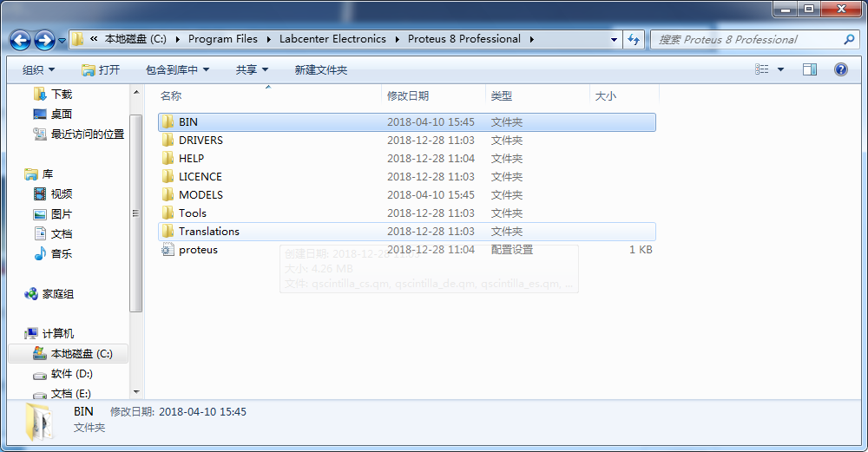
Task: Select 本地磁盘 (C:) in the navigation pane
Action: click(x=68, y=353)
